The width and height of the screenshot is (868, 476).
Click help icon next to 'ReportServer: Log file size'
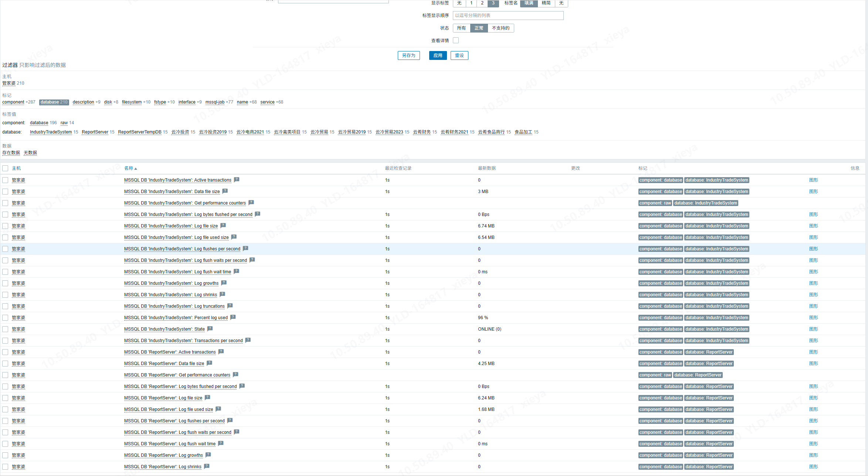tap(207, 398)
